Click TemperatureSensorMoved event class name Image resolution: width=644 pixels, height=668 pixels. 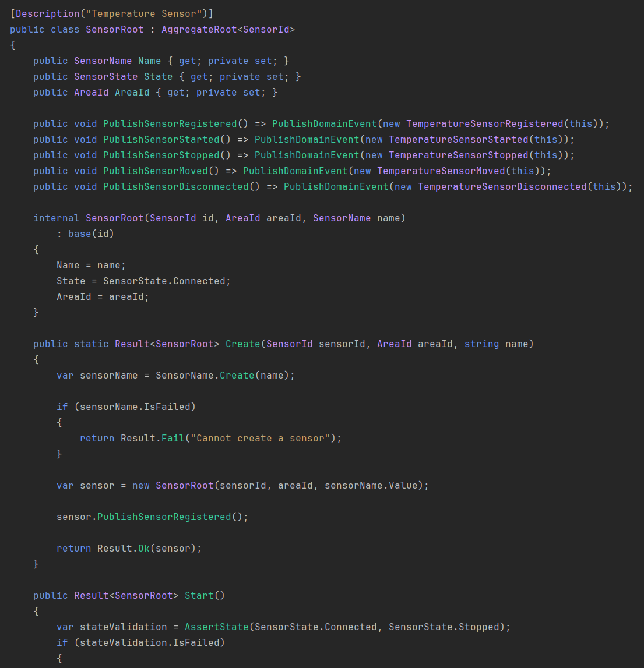[x=441, y=171]
